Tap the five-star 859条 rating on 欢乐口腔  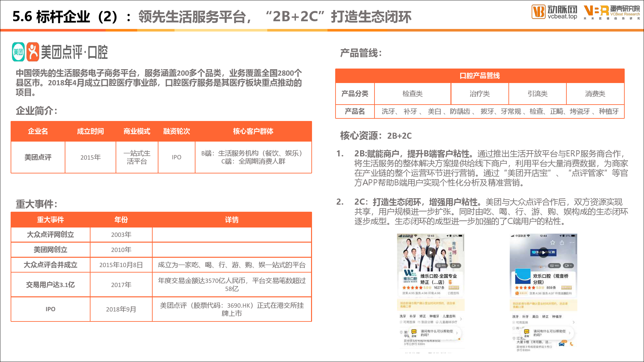[x=535, y=288]
